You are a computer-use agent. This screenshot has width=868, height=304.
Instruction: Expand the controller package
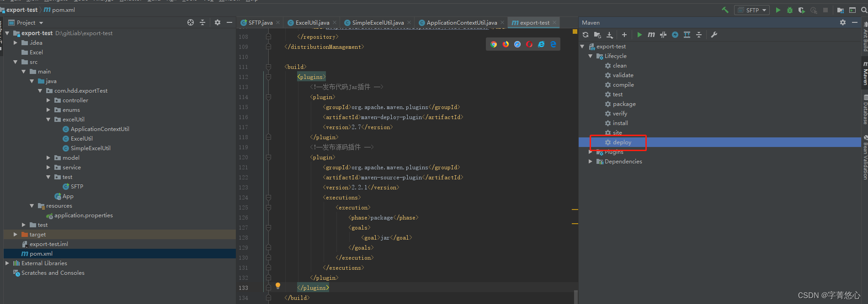click(48, 100)
